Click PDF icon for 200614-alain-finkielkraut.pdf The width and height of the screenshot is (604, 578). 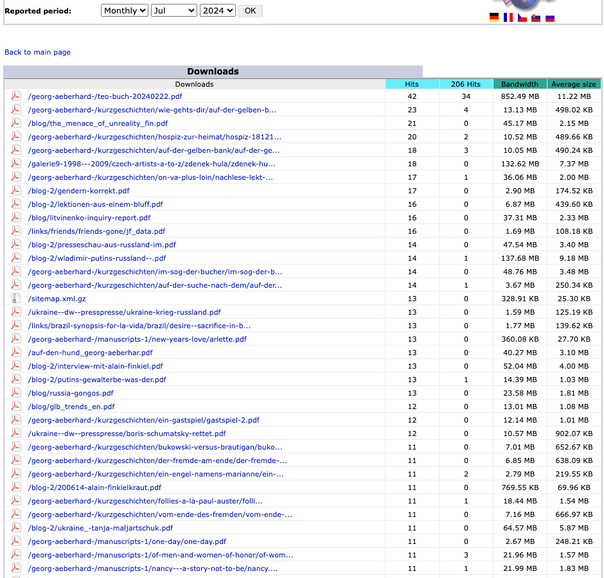tap(16, 487)
